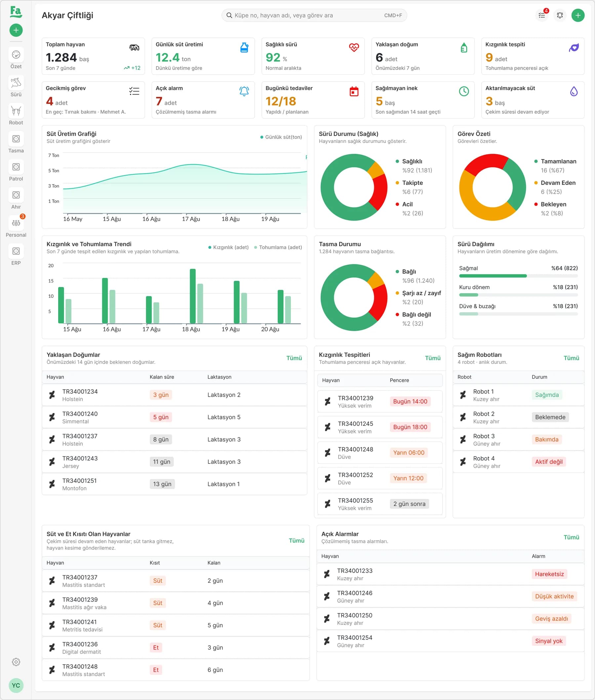Screen dimensions: 595x700
Task: Toggle the Kızgınlık (adet) legend item
Action: [x=228, y=247]
